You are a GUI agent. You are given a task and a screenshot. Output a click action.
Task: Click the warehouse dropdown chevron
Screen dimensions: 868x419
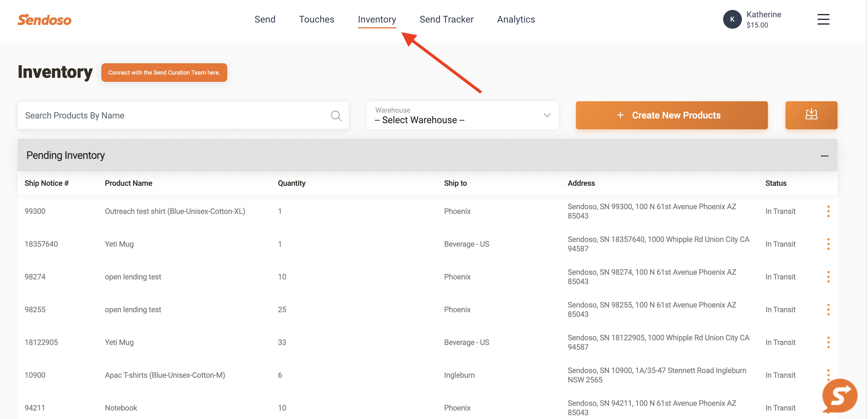pos(547,115)
